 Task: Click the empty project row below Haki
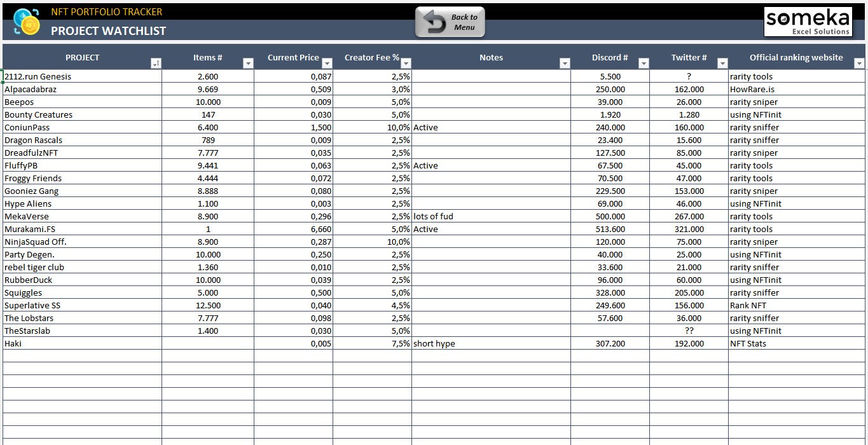83,356
